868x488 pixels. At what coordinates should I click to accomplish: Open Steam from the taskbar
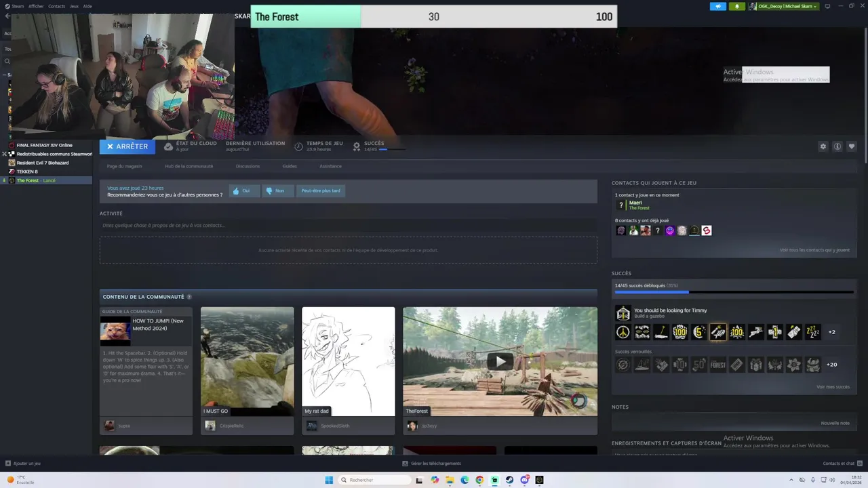point(509,480)
